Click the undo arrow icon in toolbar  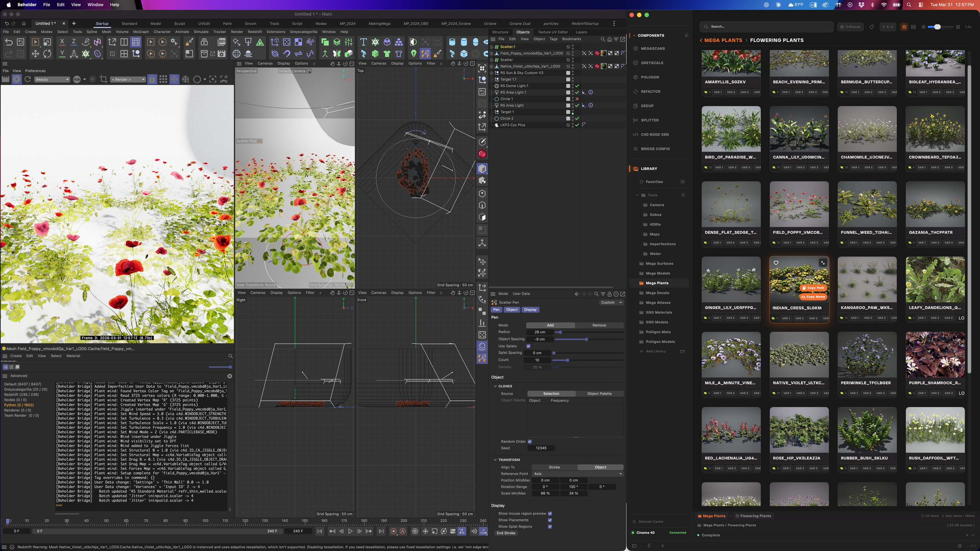9,42
